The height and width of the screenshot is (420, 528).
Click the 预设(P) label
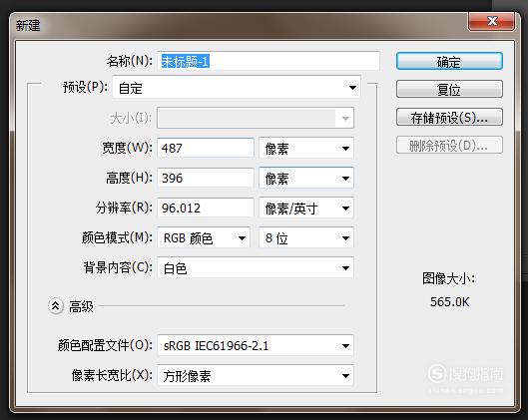[x=85, y=87]
